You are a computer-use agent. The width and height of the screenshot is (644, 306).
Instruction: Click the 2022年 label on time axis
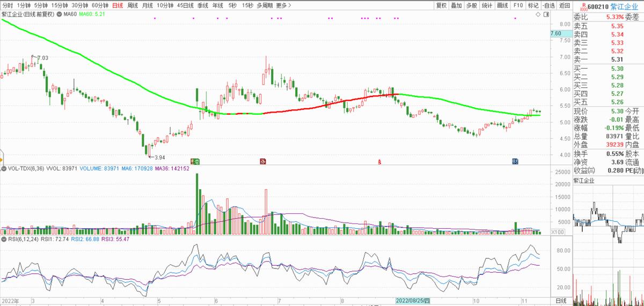click(x=10, y=301)
